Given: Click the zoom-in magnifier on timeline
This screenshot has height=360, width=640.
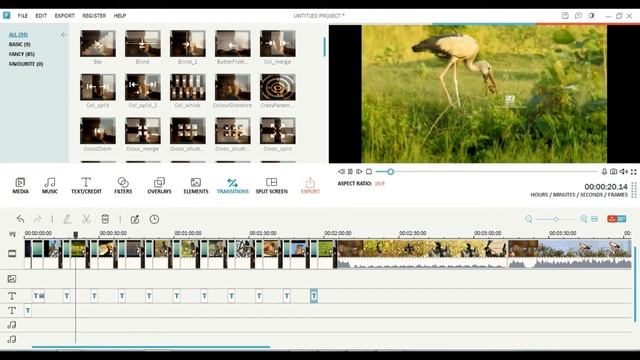Looking at the screenshot, I should pos(584,219).
